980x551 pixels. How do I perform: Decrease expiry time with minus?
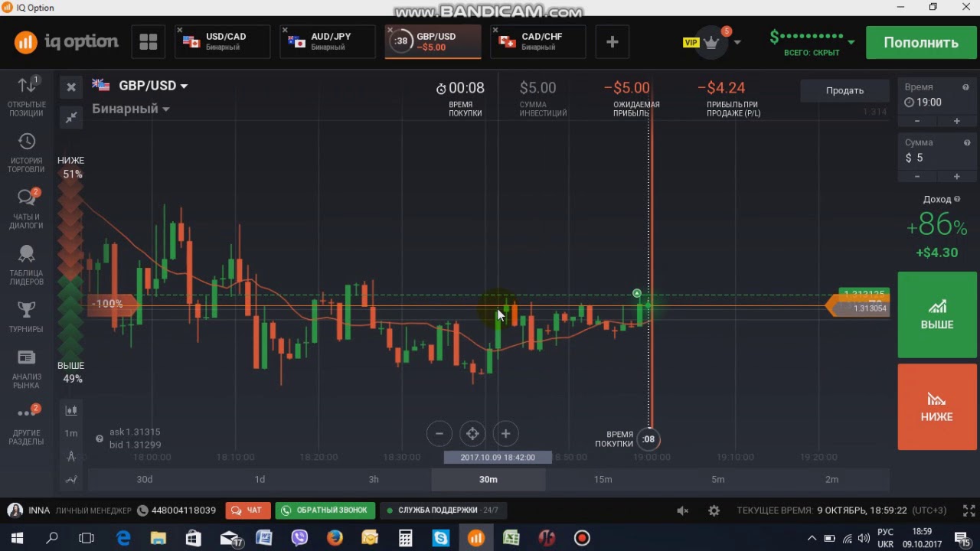click(x=917, y=121)
